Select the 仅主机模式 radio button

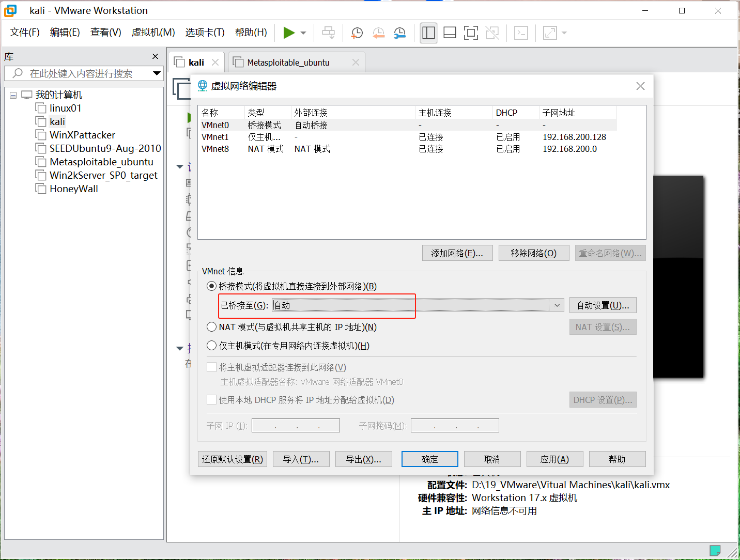211,346
